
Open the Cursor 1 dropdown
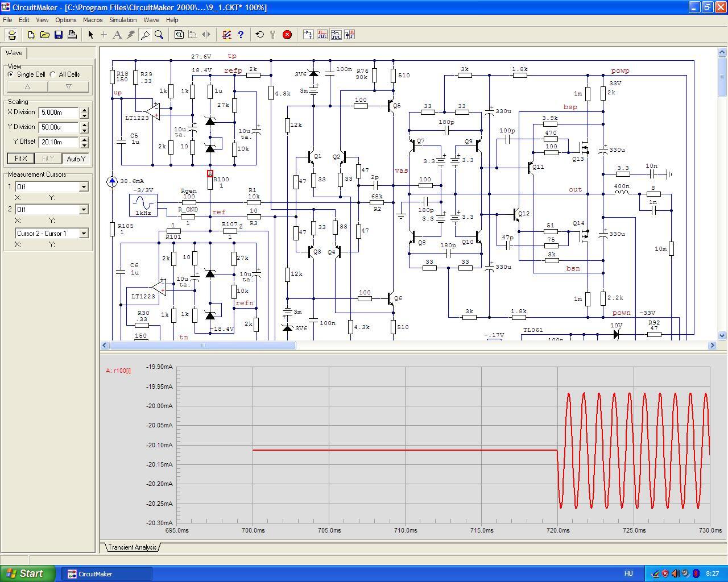[x=84, y=187]
